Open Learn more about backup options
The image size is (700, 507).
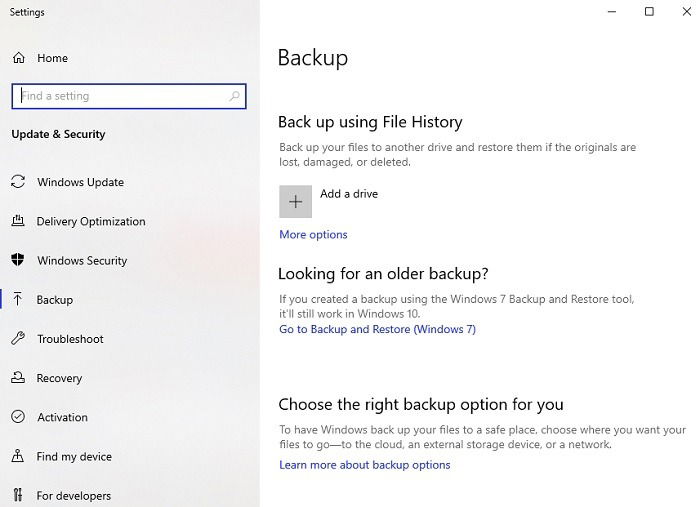pyautogui.click(x=365, y=465)
